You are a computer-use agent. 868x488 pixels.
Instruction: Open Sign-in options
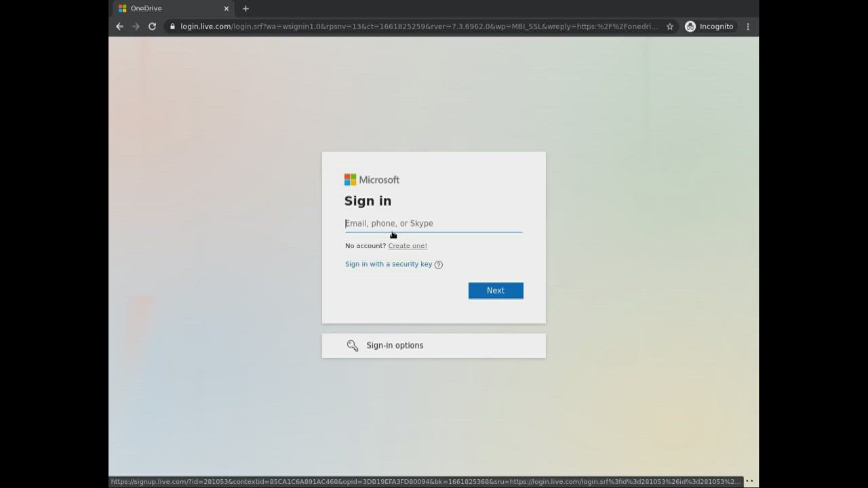click(x=433, y=346)
